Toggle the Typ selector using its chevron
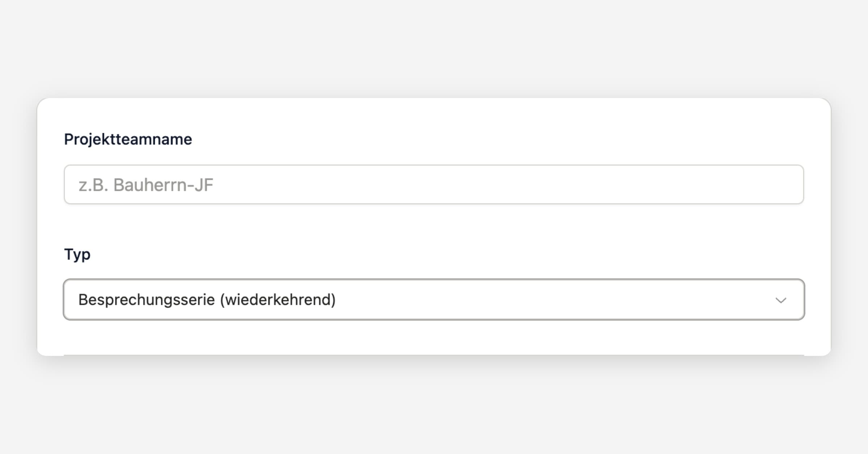868x454 pixels. pos(781,300)
